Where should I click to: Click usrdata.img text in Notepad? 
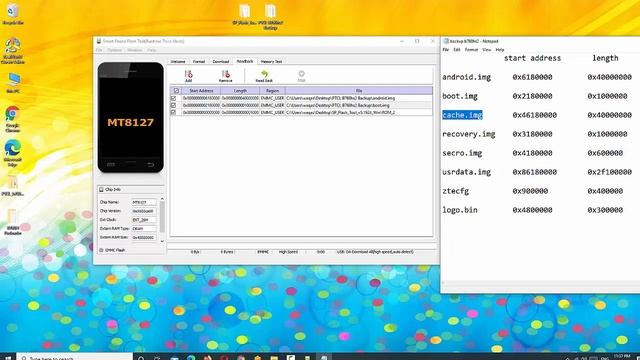coord(467,172)
